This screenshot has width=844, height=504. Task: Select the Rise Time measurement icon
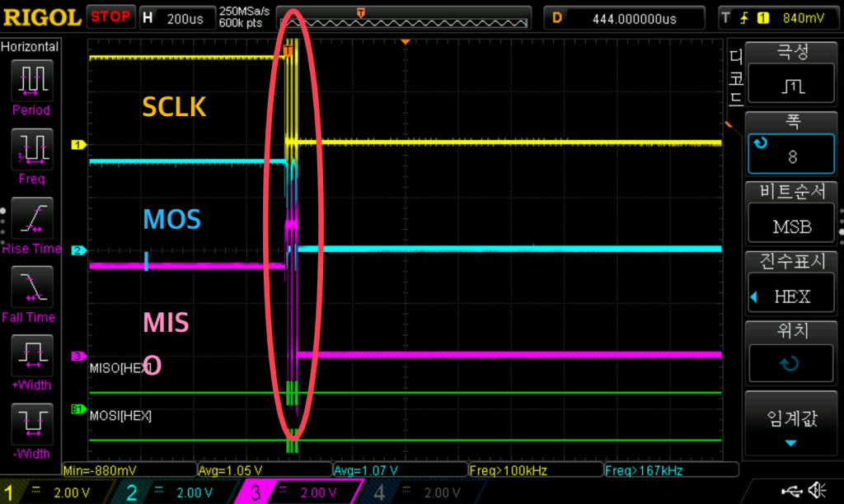click(x=32, y=218)
